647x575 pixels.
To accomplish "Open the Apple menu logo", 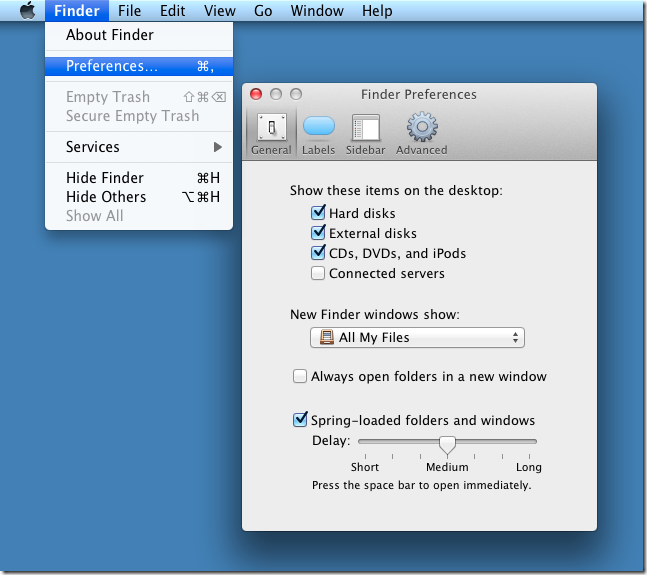I will tap(28, 10).
